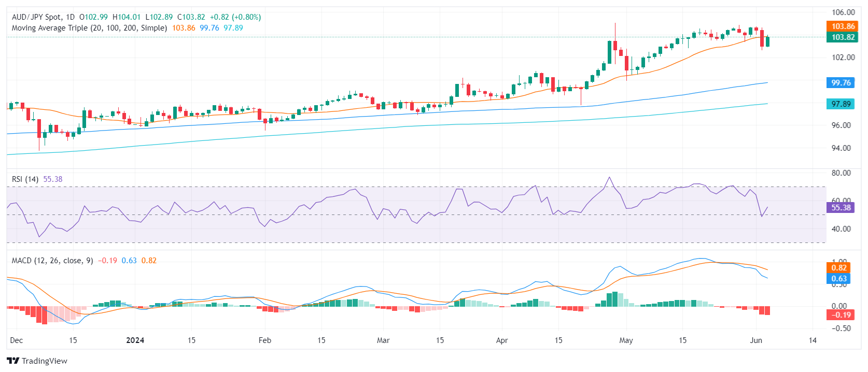Click the TradingView logo icon
Image resolution: width=868 pixels, height=372 pixels.
(13, 361)
